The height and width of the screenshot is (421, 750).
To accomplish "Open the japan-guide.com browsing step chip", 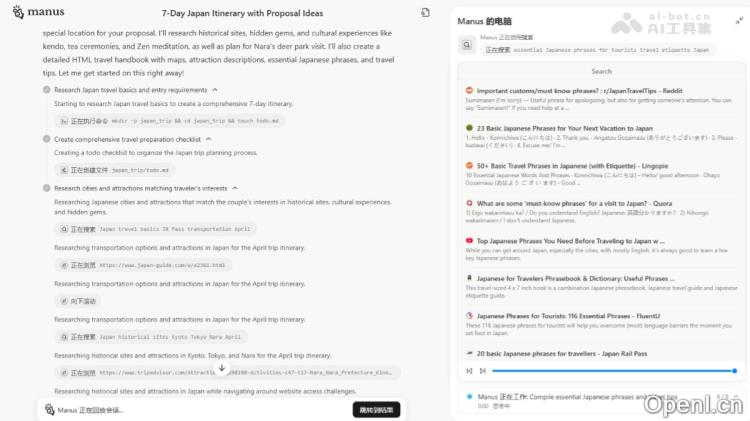I will click(143, 265).
